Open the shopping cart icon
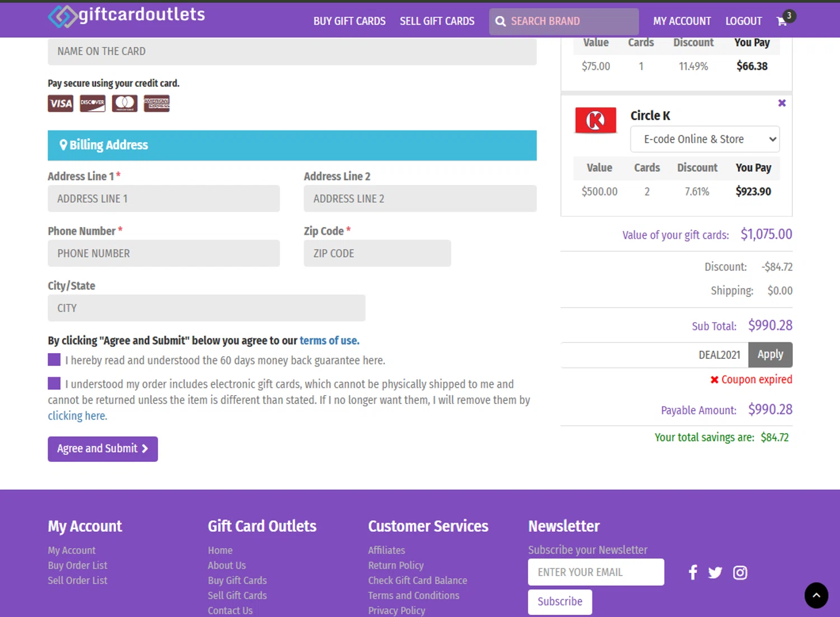This screenshot has height=617, width=840. point(782,21)
